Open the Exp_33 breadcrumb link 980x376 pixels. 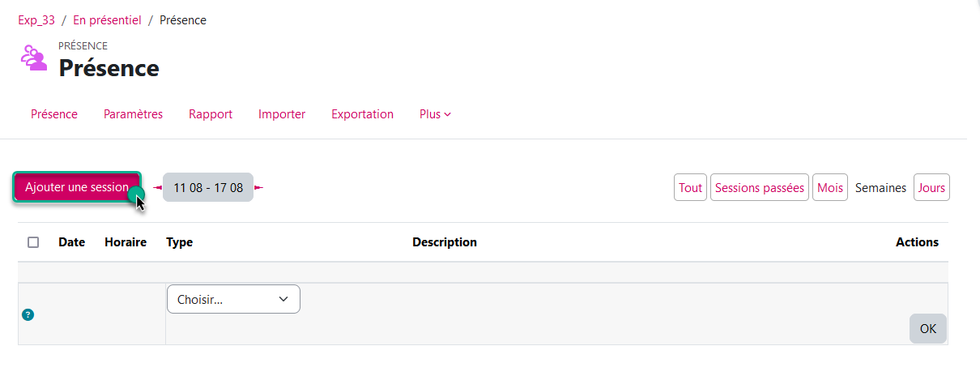tap(36, 20)
